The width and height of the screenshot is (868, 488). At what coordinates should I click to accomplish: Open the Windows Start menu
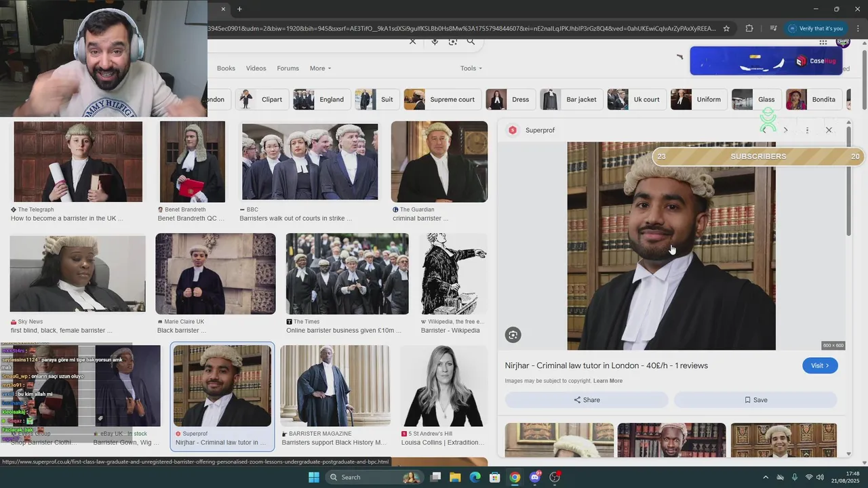pyautogui.click(x=313, y=477)
